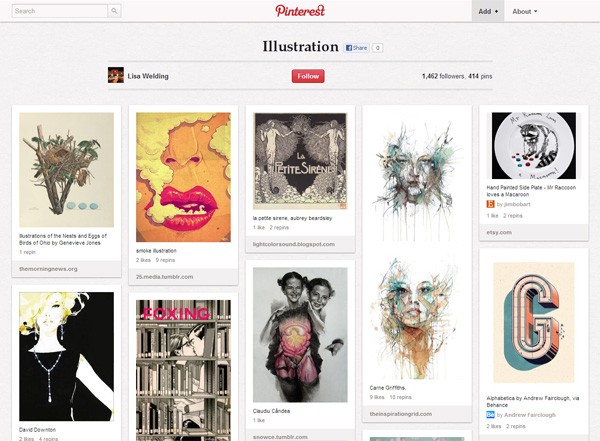The width and height of the screenshot is (600, 441).
Task: Follow the Illustration board
Action: point(308,76)
